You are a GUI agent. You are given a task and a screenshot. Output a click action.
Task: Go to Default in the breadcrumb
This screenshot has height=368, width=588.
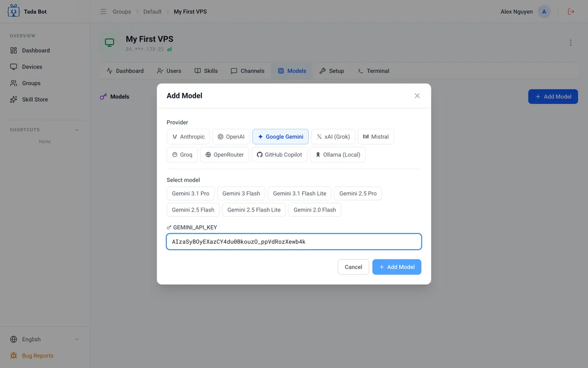click(153, 11)
